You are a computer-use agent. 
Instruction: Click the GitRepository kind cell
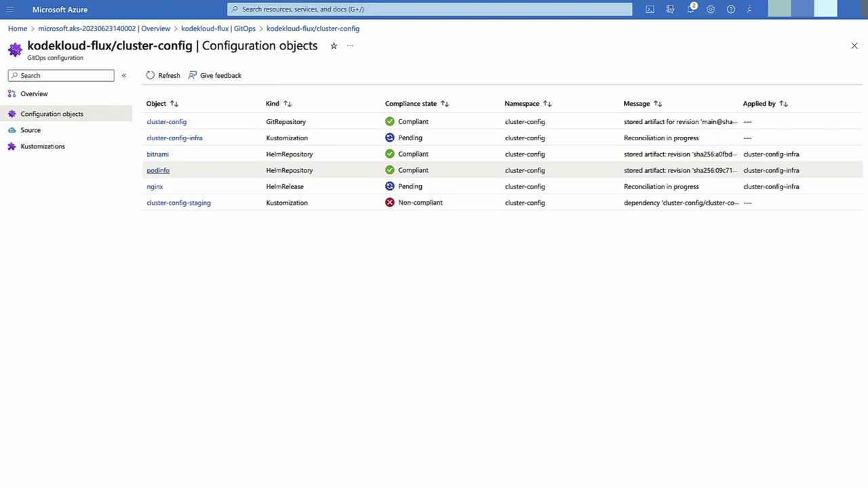pos(285,121)
